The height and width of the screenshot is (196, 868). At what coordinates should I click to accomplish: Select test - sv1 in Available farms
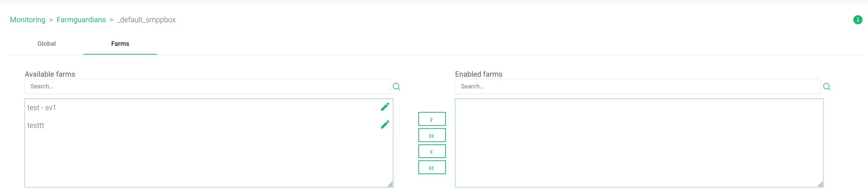[41, 108]
